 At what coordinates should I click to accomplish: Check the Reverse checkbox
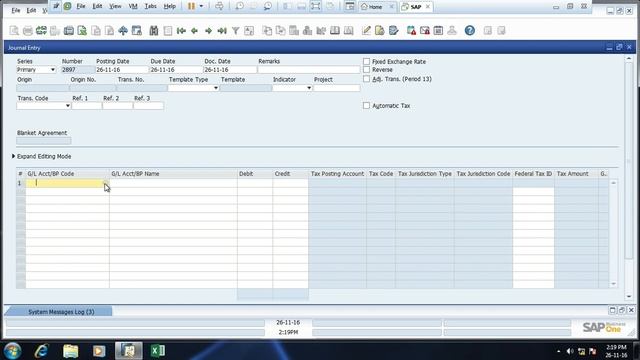[x=367, y=70]
